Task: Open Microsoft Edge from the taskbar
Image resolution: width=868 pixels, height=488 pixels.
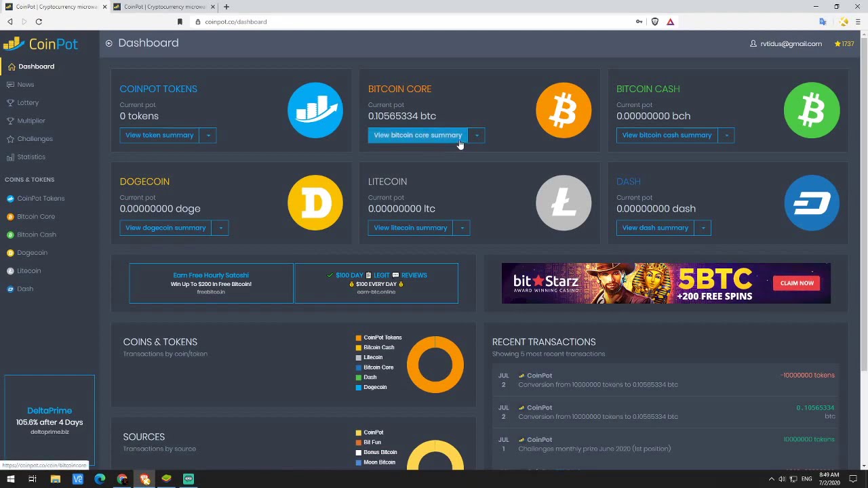Action: 100,479
